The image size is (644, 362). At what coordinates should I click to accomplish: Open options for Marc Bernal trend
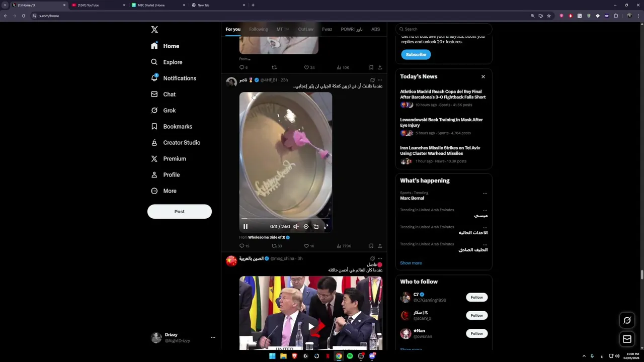point(485,193)
